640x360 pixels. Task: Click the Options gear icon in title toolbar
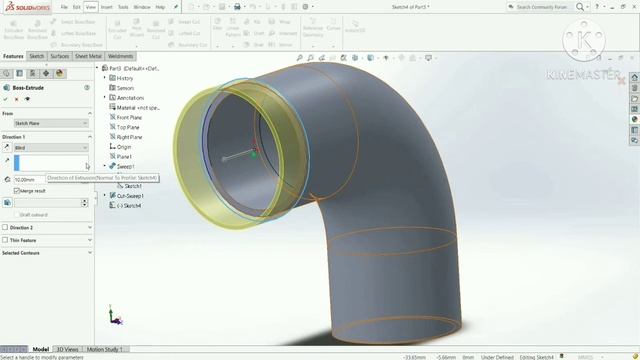(x=305, y=7)
